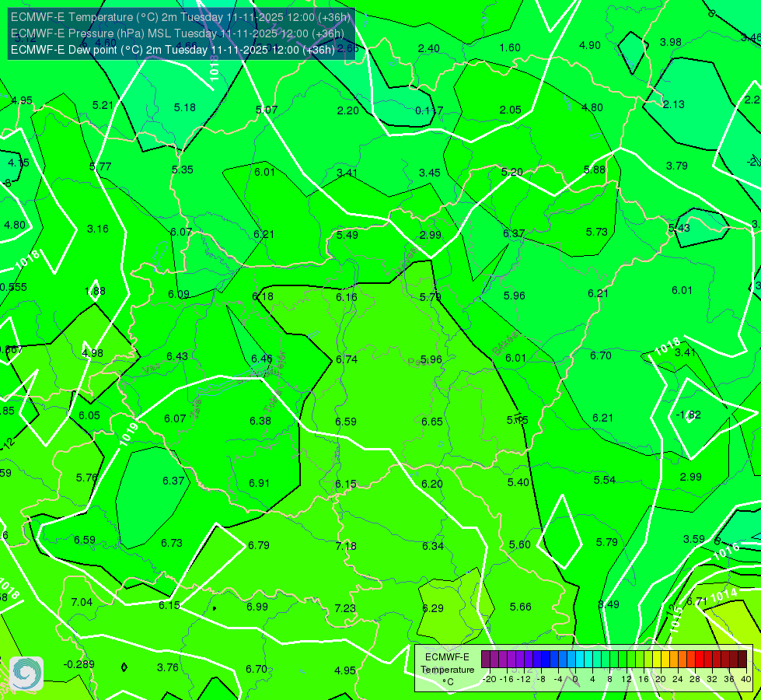Click the purple legend swatch near -20

click(x=486, y=660)
